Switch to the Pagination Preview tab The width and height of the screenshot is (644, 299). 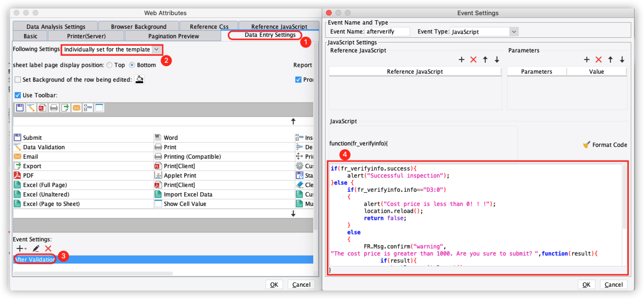(173, 36)
